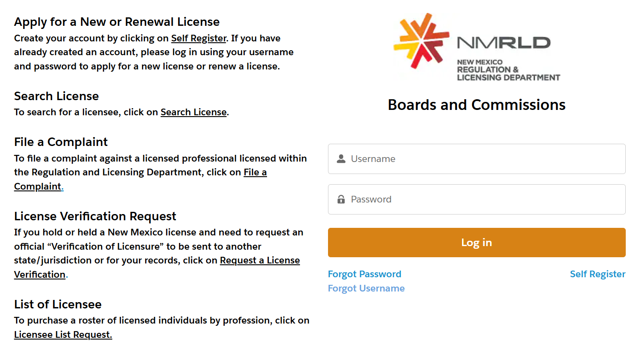Open Self Register link below the Log in button
This screenshot has height=348, width=644.
[597, 274]
